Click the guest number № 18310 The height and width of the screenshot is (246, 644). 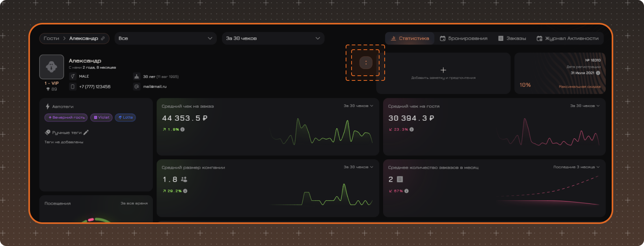click(x=593, y=60)
